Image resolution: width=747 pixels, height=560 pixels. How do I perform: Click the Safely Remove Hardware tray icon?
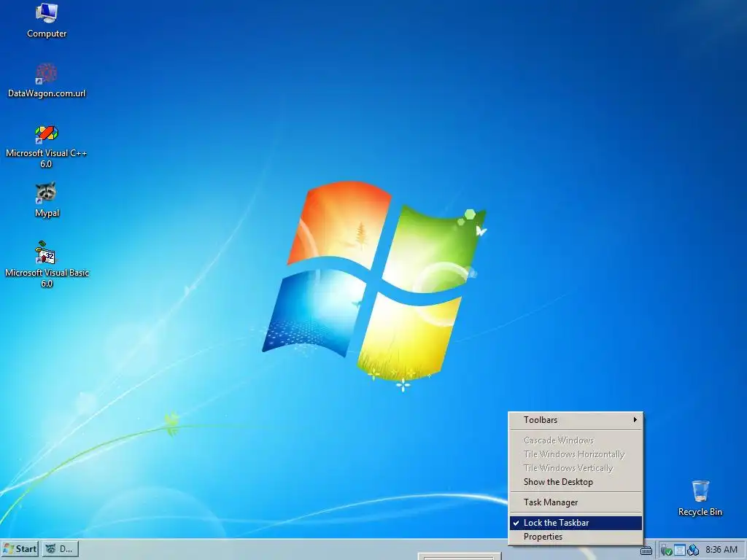[x=667, y=550]
